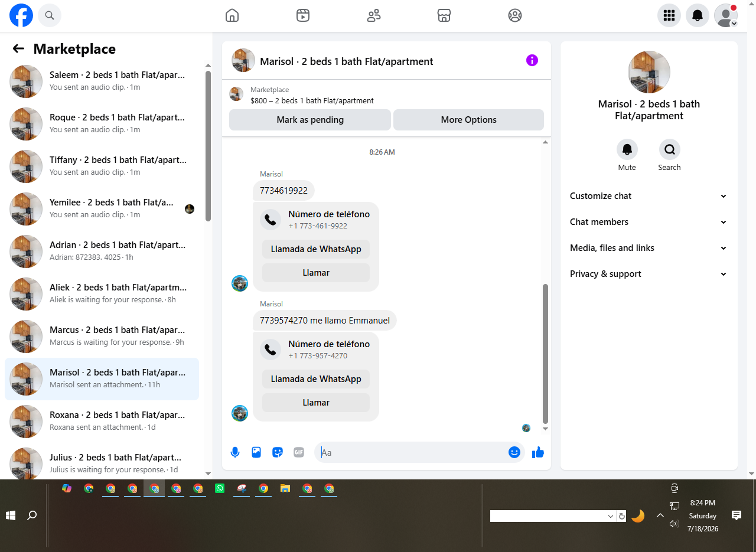The height and width of the screenshot is (552, 756).
Task: Click the conversation list scrollbar
Action: pos(208,146)
